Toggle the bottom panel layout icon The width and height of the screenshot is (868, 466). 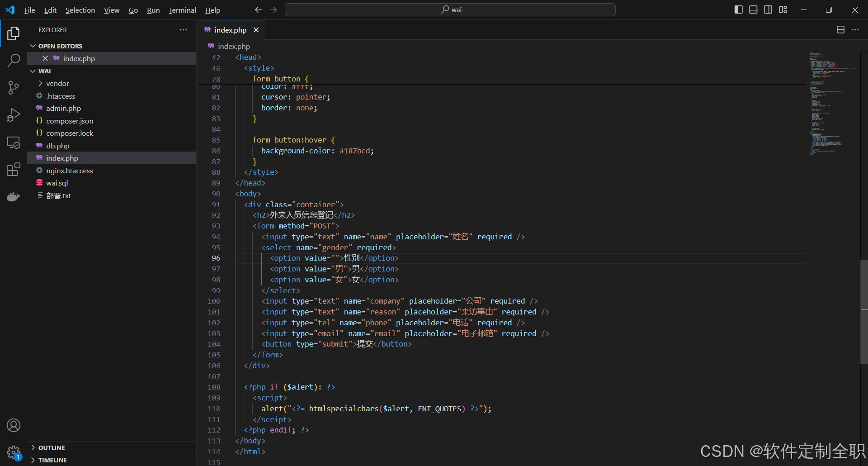click(x=753, y=10)
